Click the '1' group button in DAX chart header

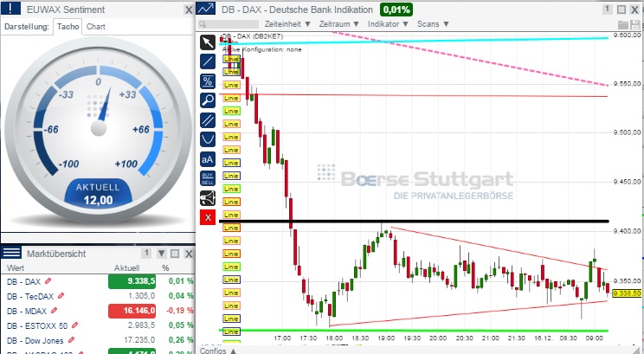[608, 9]
